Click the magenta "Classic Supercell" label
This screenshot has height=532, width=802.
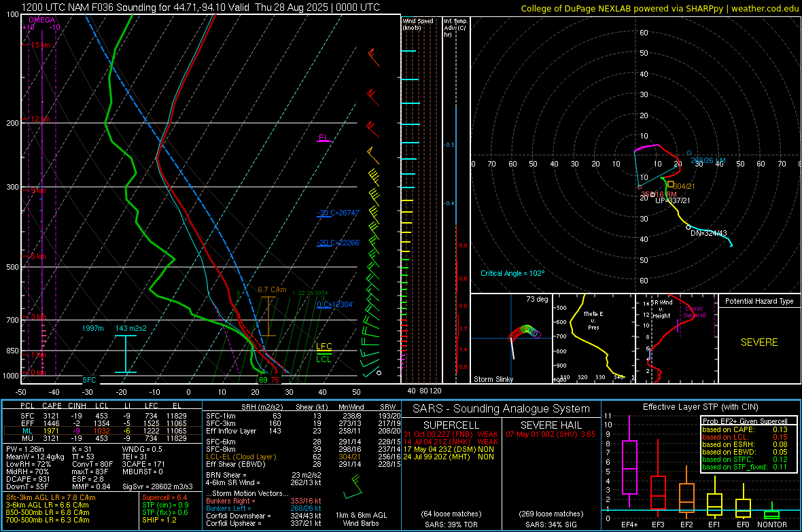(x=695, y=312)
